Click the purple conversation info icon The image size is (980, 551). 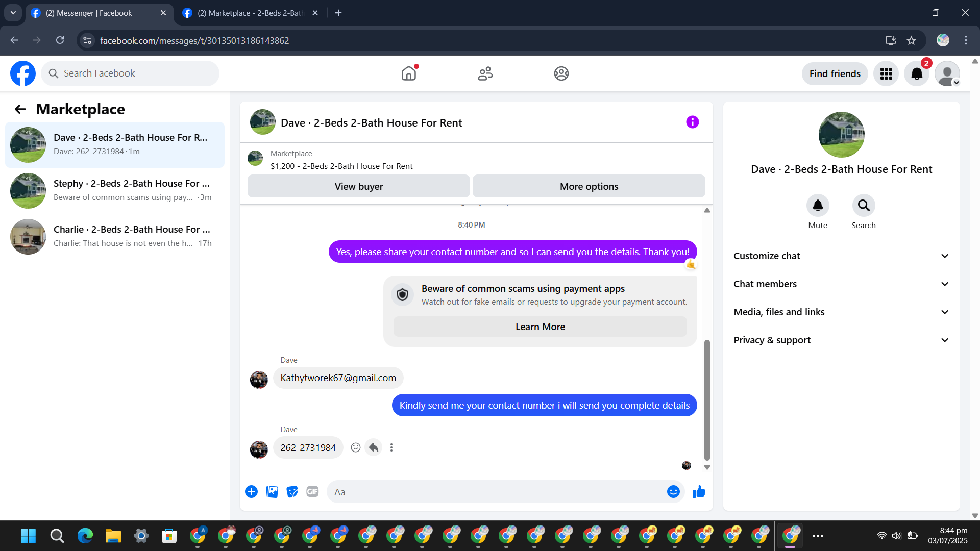tap(692, 122)
